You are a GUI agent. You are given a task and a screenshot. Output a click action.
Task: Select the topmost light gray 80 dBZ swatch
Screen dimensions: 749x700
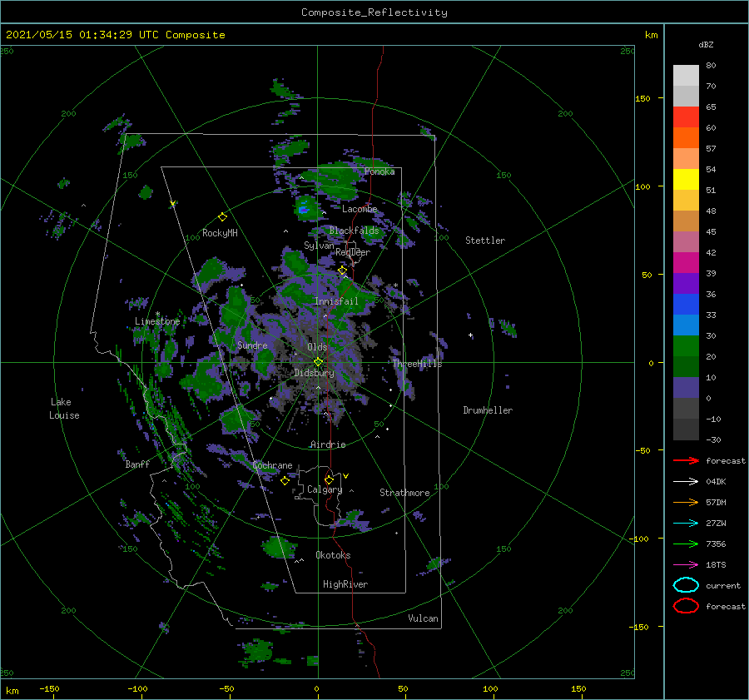pos(686,76)
